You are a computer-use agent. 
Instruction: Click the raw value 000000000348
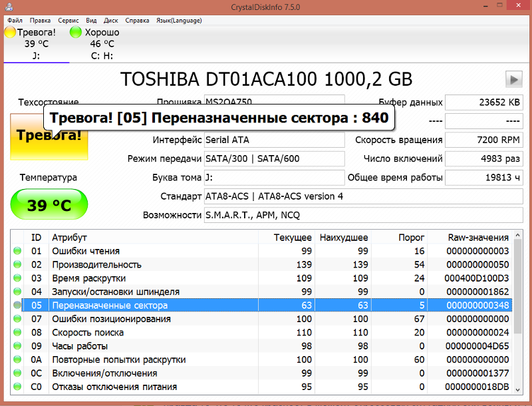click(x=477, y=305)
